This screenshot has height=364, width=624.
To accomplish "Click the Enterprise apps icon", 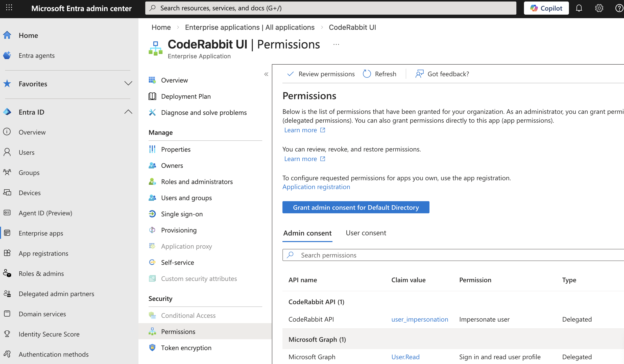I will 7,233.
